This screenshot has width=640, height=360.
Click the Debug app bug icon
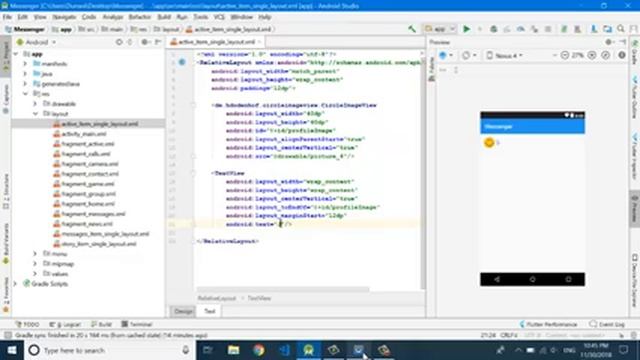(493, 29)
